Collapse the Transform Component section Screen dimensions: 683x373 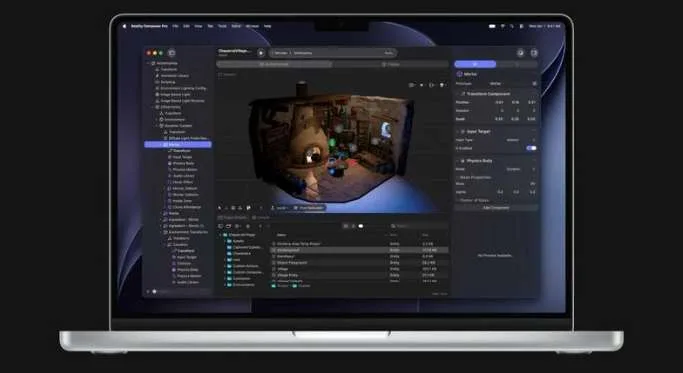pyautogui.click(x=458, y=94)
